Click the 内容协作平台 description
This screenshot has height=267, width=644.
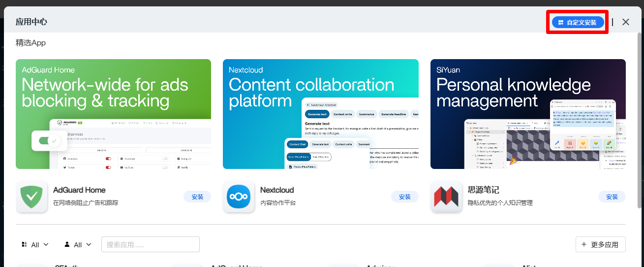[x=278, y=202]
